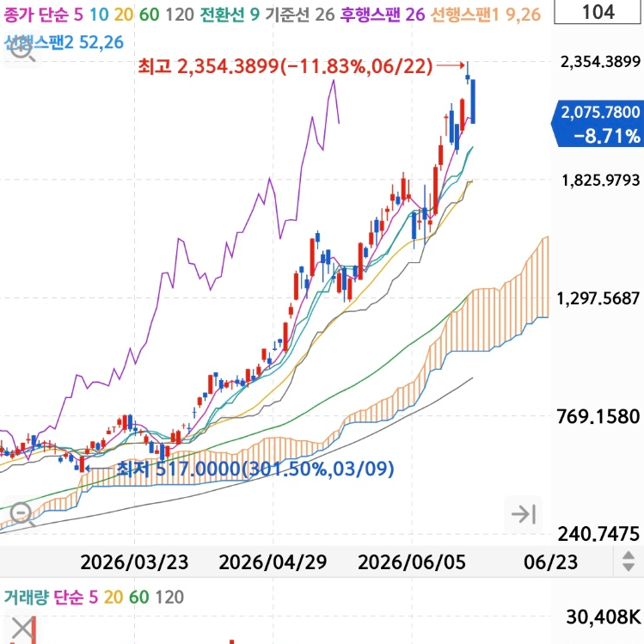Click the 2026/04/29 date label
The height and width of the screenshot is (644, 644).
273,561
